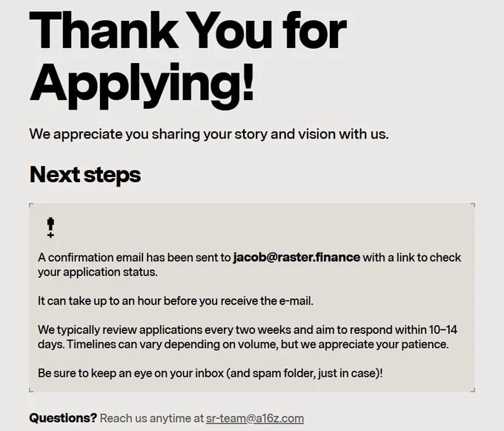Click "your application status." text
This screenshot has height=431, width=504.
[98, 272]
